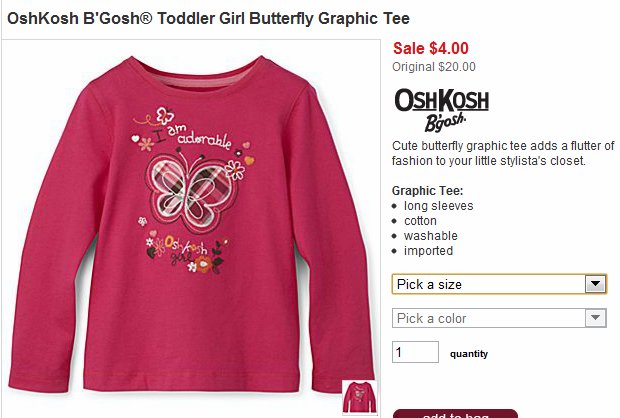
Task: Click the 'imported' bullet item
Action: [428, 251]
